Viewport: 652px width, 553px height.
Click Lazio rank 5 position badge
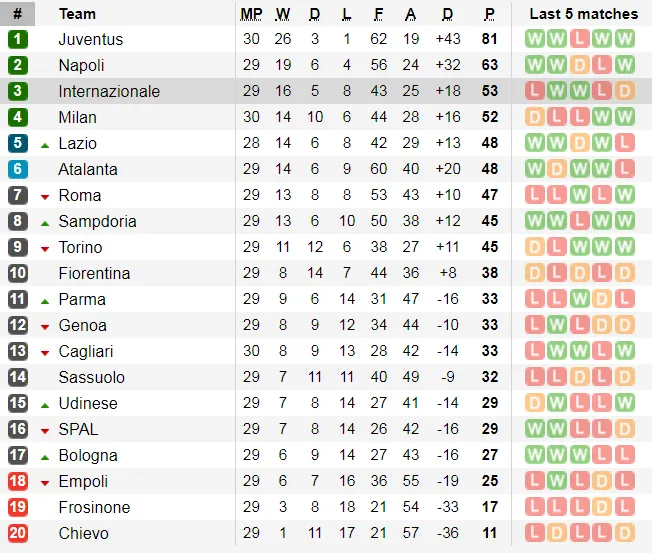(x=18, y=143)
